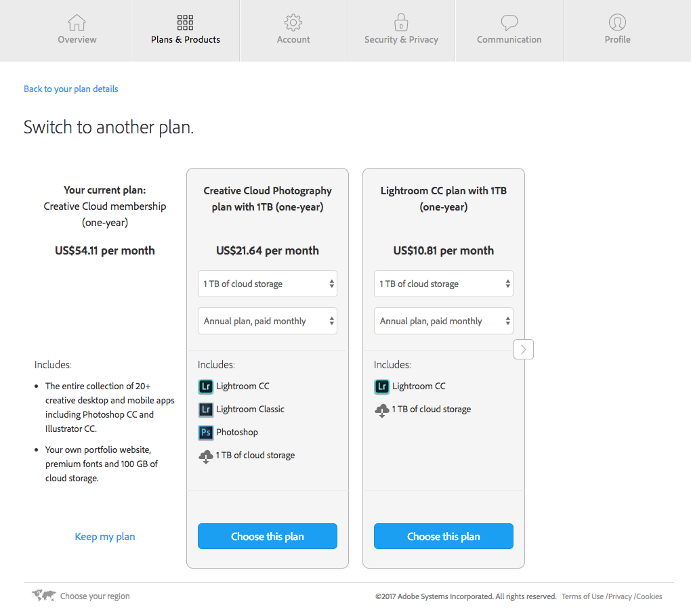The height and width of the screenshot is (616, 691).
Task: Click the Overview house icon
Action: click(x=77, y=22)
